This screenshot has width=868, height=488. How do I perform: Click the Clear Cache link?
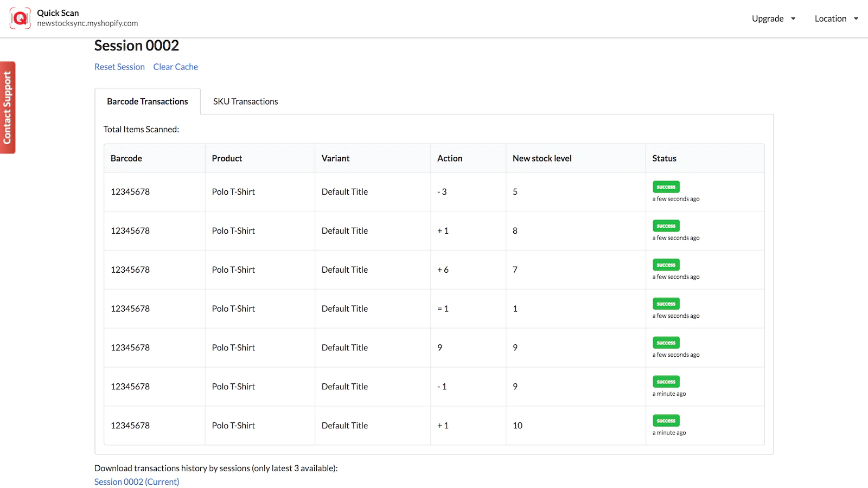[x=175, y=67]
